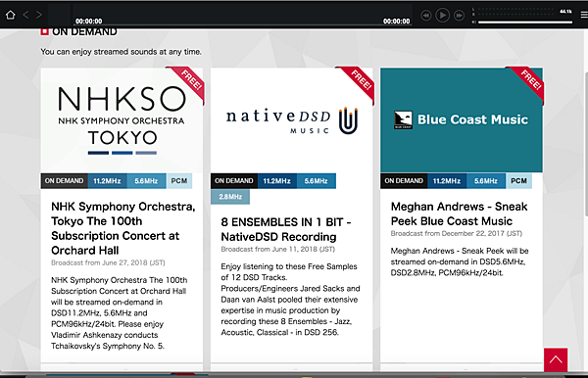588x378 pixels.
Task: Navigate back with the left arrow
Action: [25, 15]
